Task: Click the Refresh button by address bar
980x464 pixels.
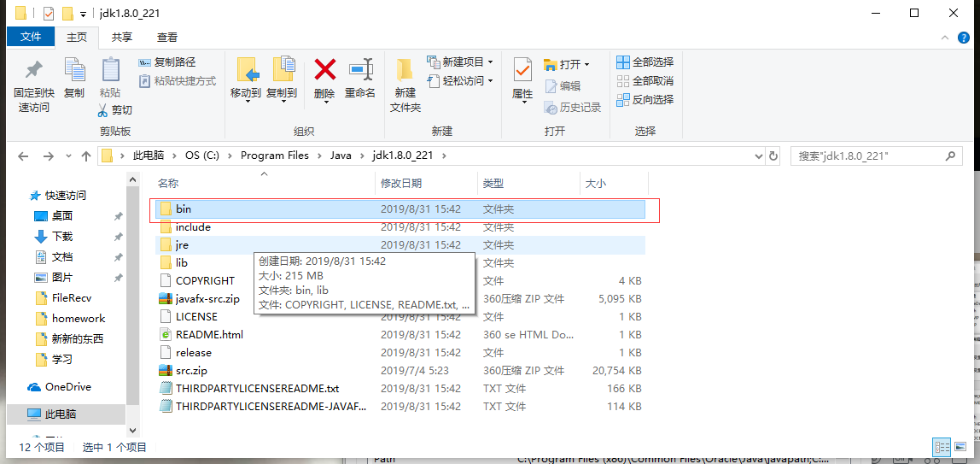Action: 773,156
